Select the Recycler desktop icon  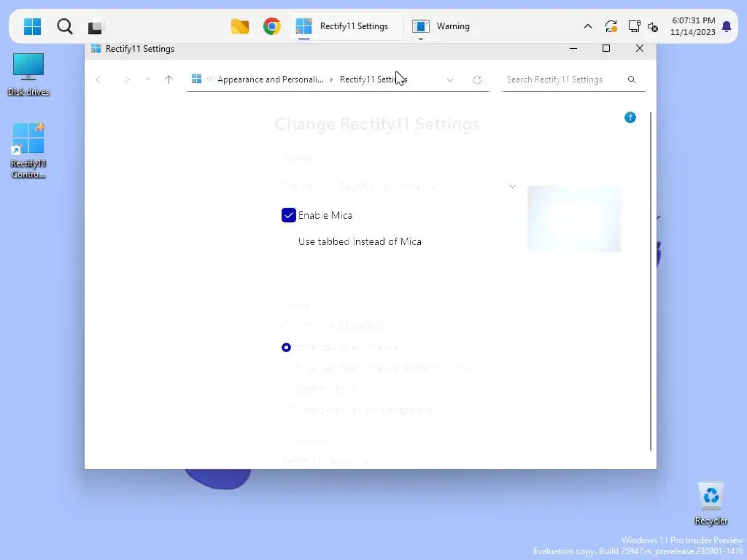coord(711,503)
